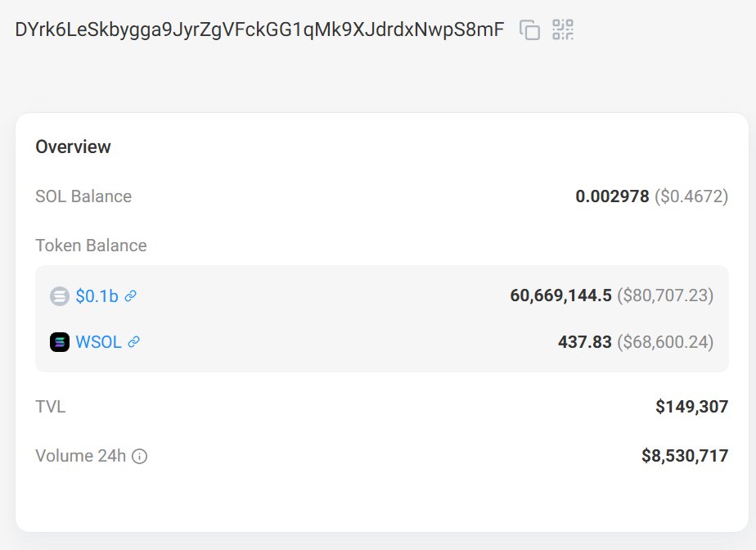Click the Overview heading
This screenshot has width=756, height=550.
point(74,147)
